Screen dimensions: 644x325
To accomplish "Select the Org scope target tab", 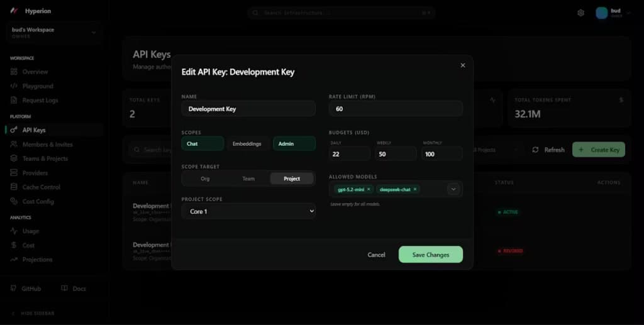I will 205,179.
